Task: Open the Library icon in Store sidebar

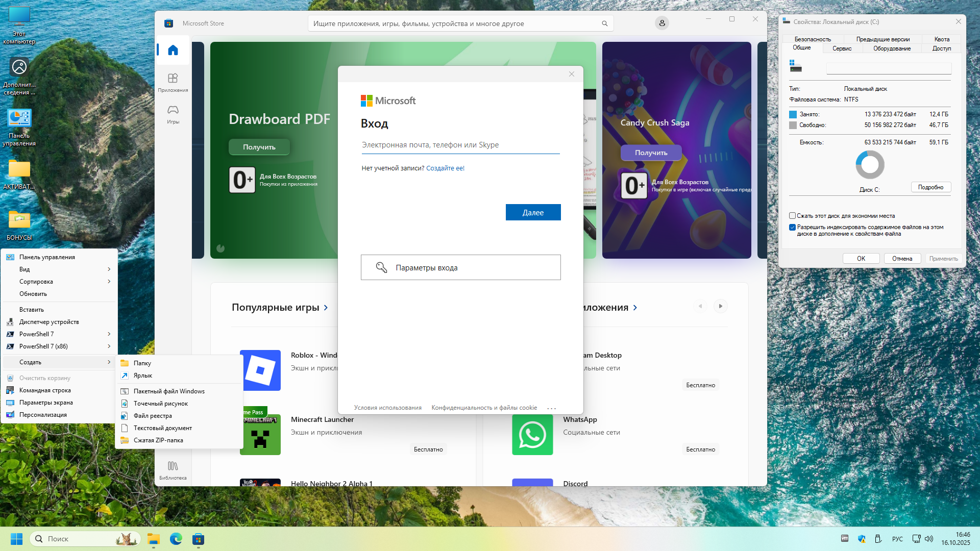Action: pos(173,466)
